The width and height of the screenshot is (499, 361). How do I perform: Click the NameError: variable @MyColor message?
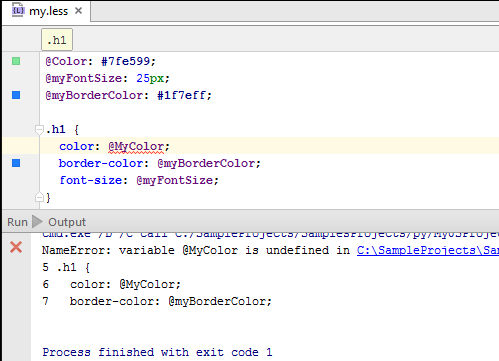[x=196, y=250]
